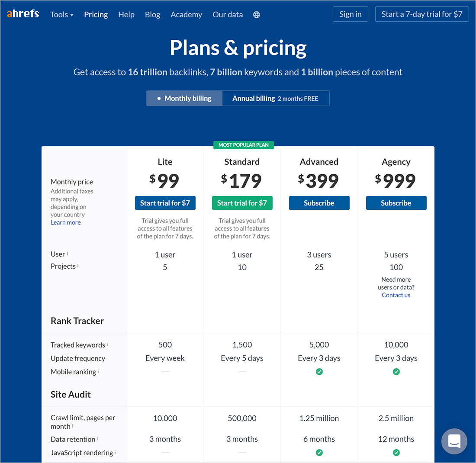Screen dimensions: 476x463
Task: Click info icon beside JavaScript rendering
Action: (x=116, y=452)
